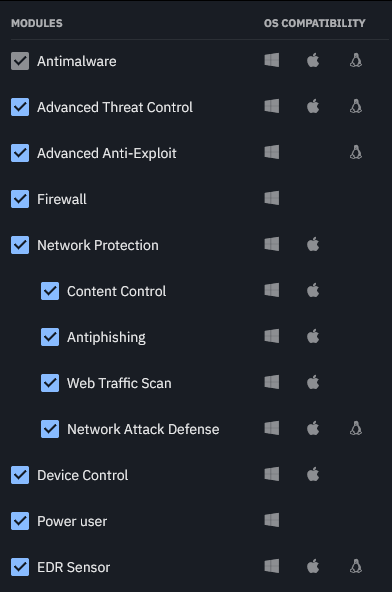Click the Device Control label
Viewport: 392px width, 592px height.
[x=83, y=475]
